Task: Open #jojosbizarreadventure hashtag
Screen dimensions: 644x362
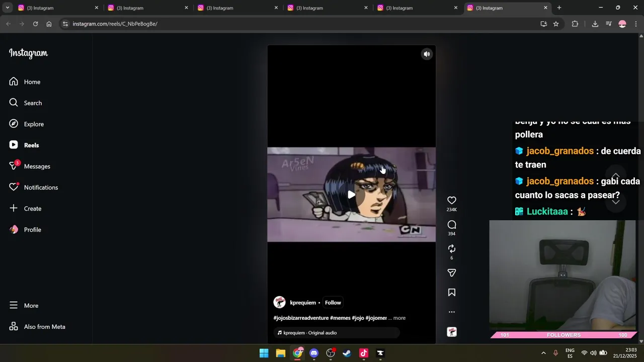Action: tap(300, 318)
